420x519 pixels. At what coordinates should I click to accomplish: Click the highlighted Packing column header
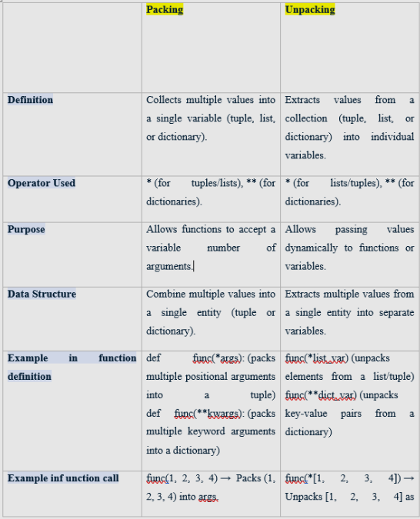coord(165,9)
